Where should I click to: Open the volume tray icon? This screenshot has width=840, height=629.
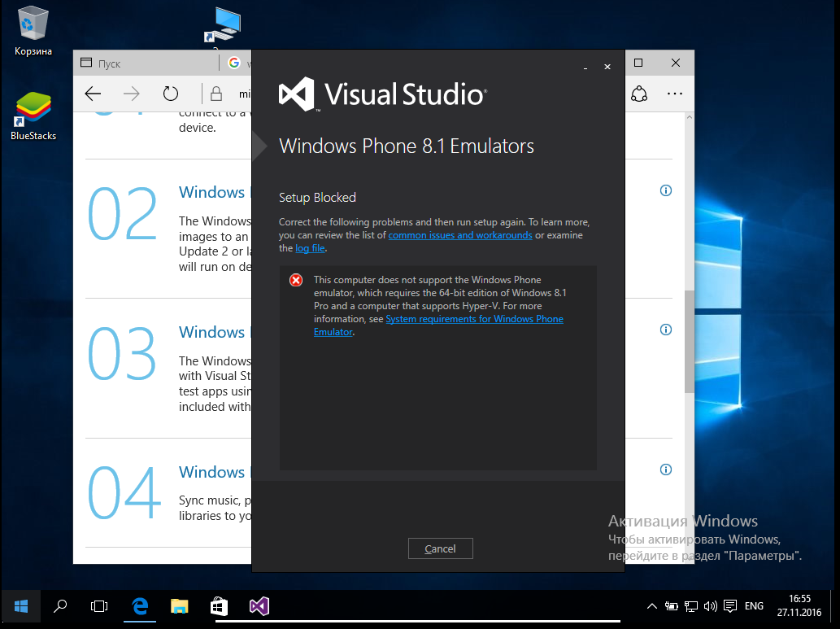(711, 606)
